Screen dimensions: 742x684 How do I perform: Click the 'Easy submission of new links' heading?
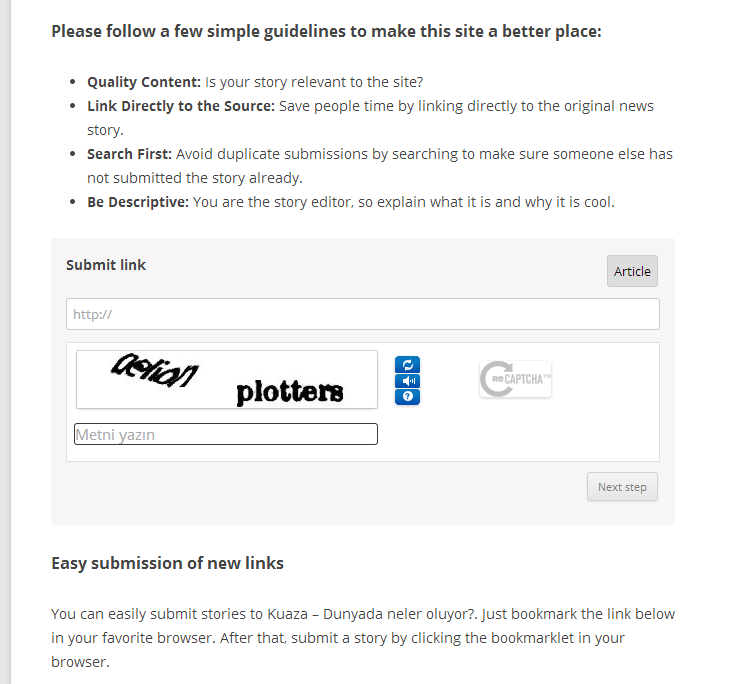[168, 563]
